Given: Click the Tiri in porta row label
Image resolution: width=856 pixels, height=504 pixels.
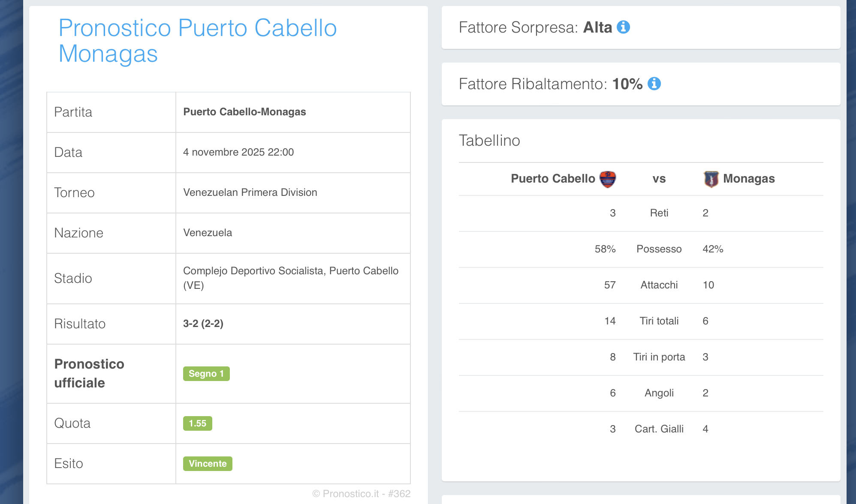Looking at the screenshot, I should pyautogui.click(x=659, y=357).
